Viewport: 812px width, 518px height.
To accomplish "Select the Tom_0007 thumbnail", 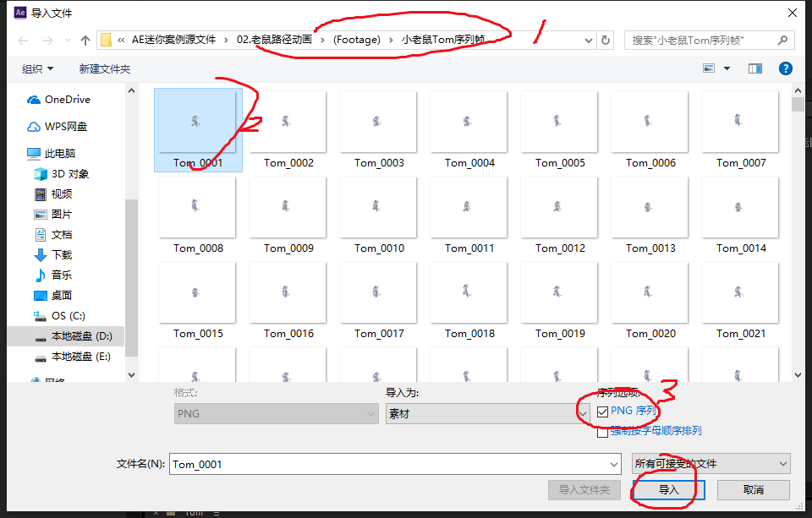I will tap(741, 129).
